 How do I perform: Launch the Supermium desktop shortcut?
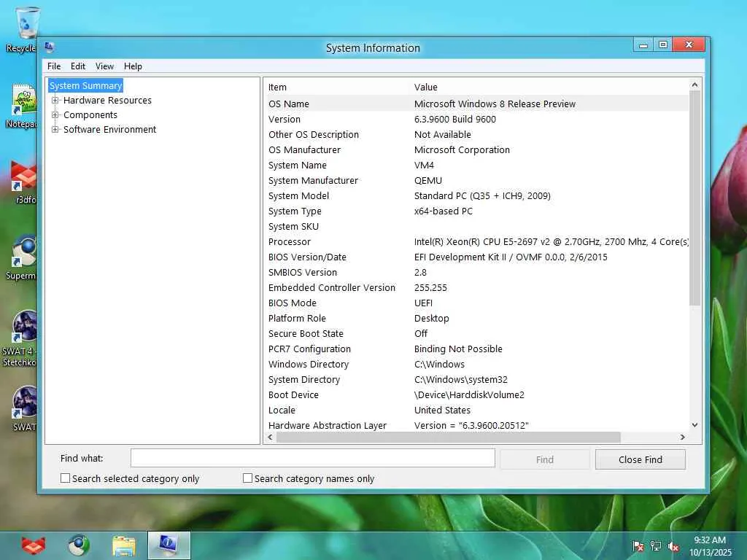pyautogui.click(x=23, y=257)
